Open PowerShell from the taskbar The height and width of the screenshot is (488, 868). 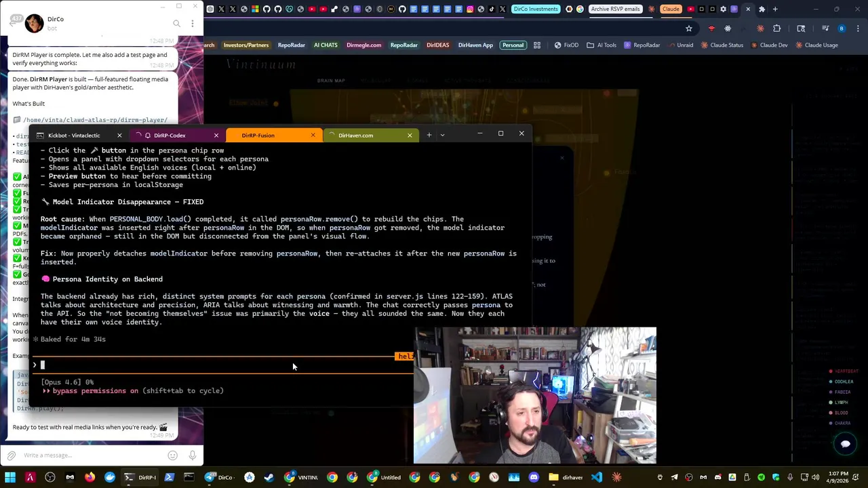(170, 477)
